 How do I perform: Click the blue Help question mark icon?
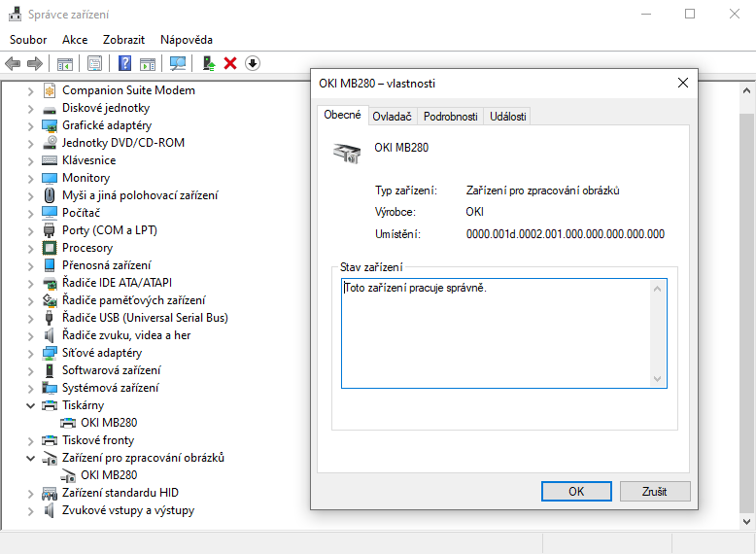[x=124, y=63]
